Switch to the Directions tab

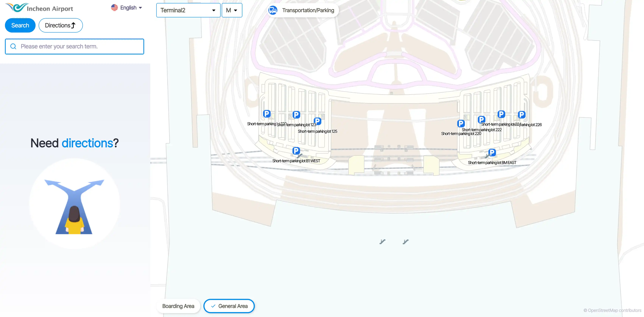tap(61, 25)
